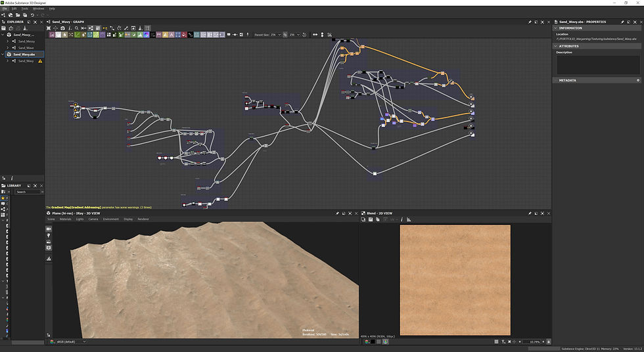Click the save icon in Explorer panel toolbar
The height and width of the screenshot is (352, 644).
point(3,28)
